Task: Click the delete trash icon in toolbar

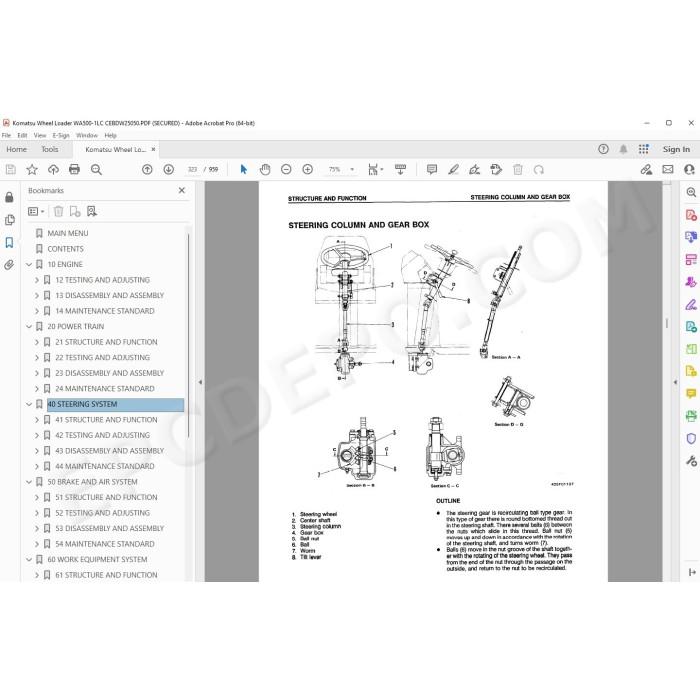Action: point(517,170)
